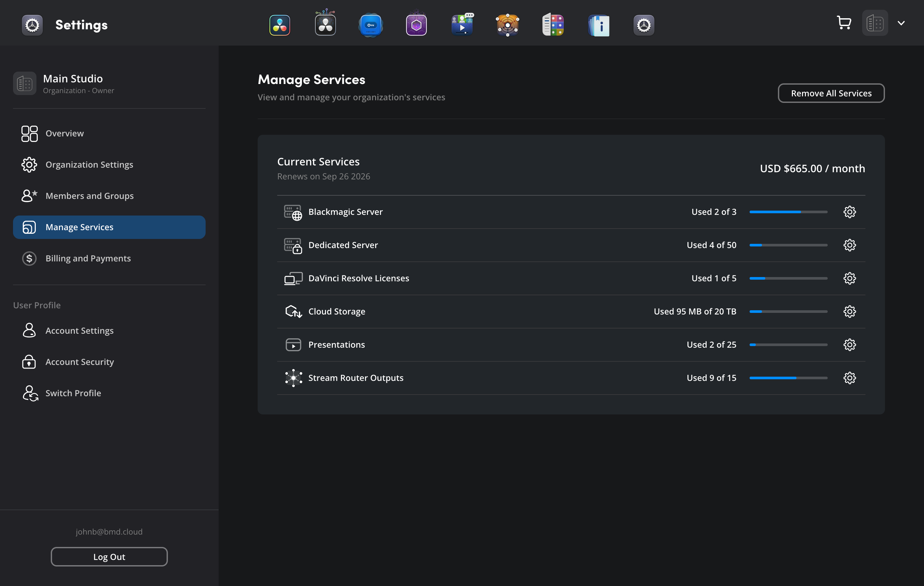Click the Log Out button
The image size is (924, 586).
[x=109, y=557]
